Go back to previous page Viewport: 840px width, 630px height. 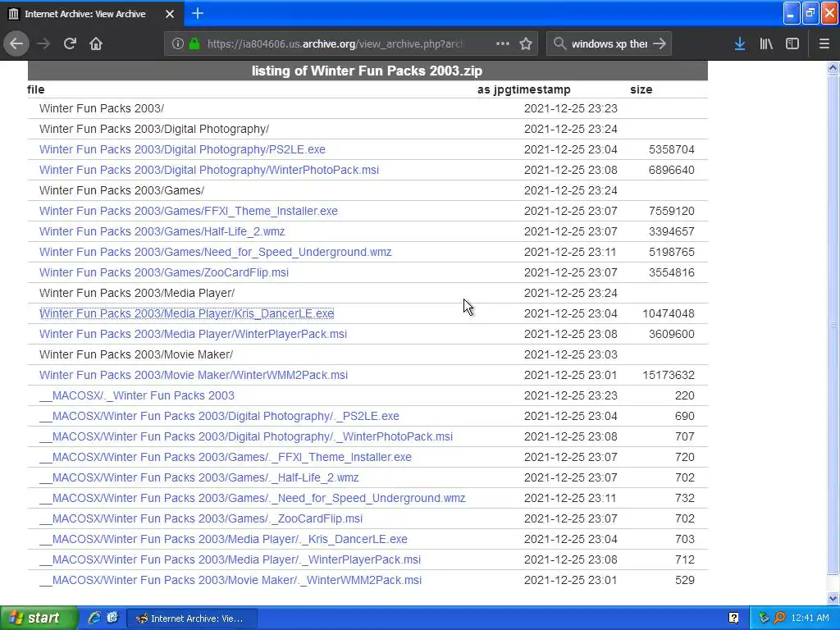pyautogui.click(x=16, y=43)
